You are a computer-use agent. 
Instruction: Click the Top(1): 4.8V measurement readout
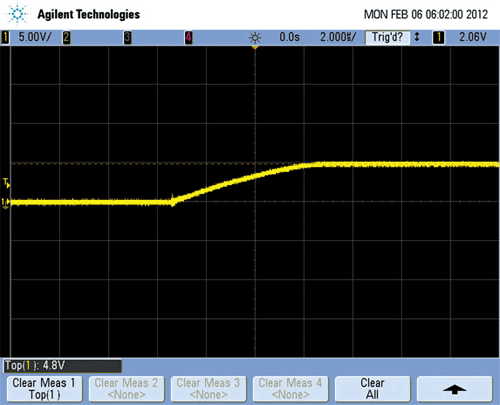click(35, 366)
